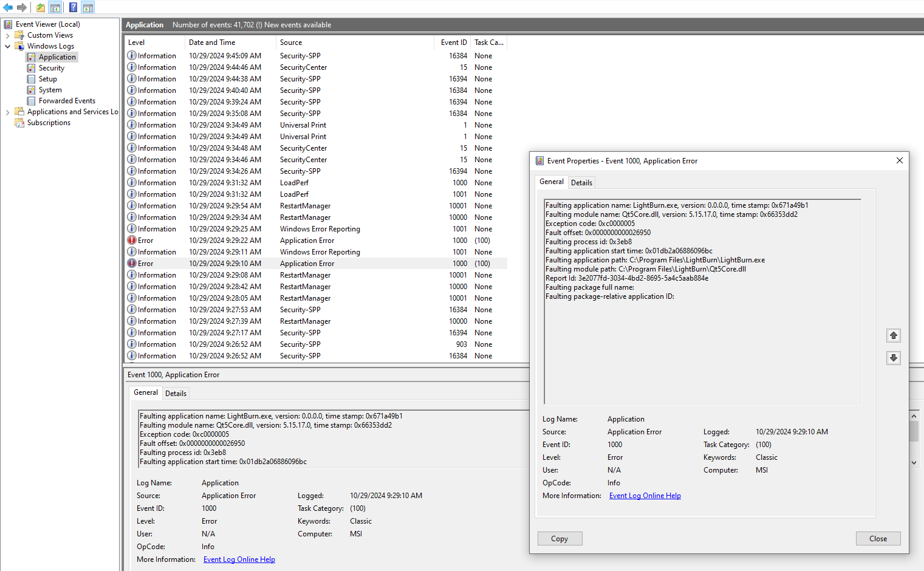This screenshot has height=571, width=924.
Task: Click the Copy button in Event Properties
Action: 560,539
